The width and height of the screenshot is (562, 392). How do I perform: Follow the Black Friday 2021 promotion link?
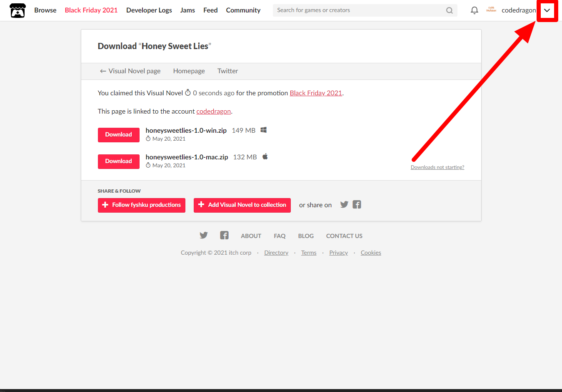point(316,93)
